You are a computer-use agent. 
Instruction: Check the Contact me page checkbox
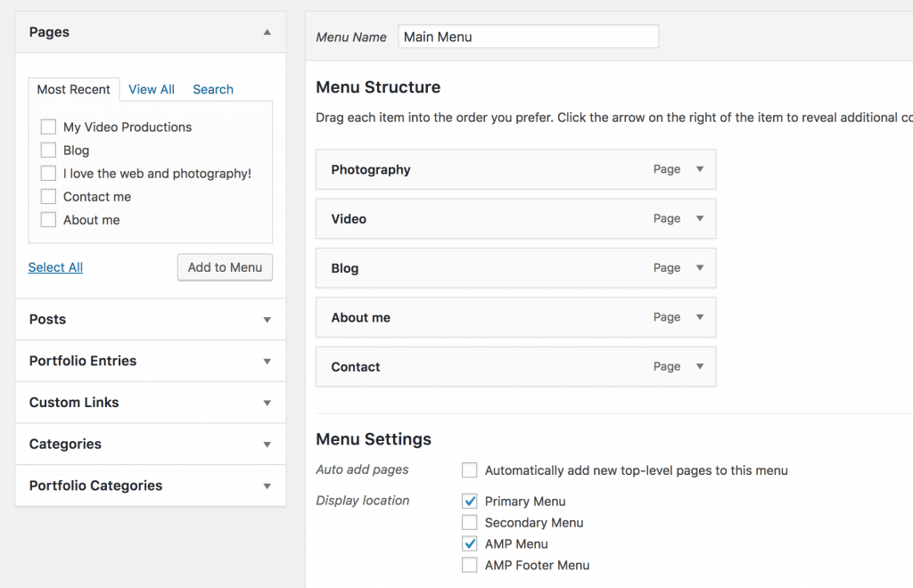(48, 197)
